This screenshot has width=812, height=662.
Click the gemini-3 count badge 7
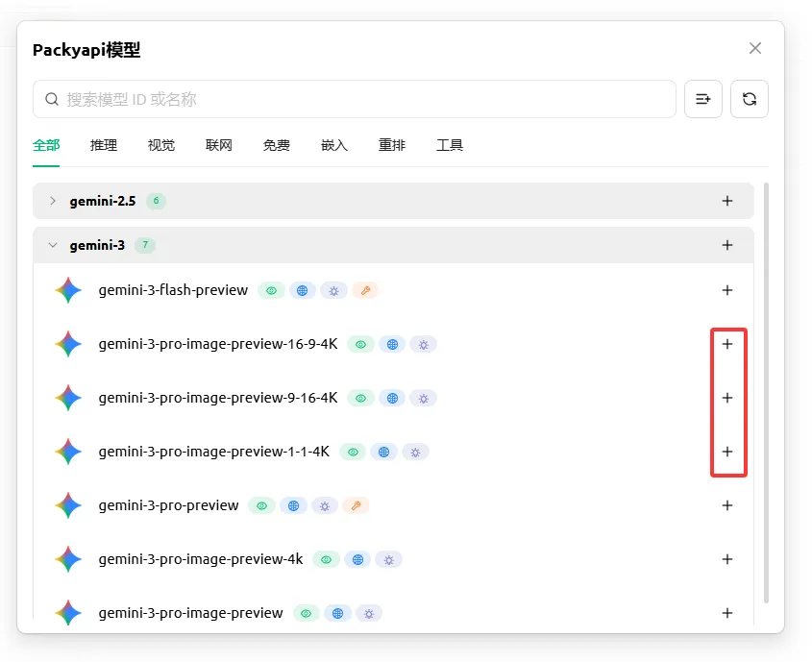[x=145, y=245]
